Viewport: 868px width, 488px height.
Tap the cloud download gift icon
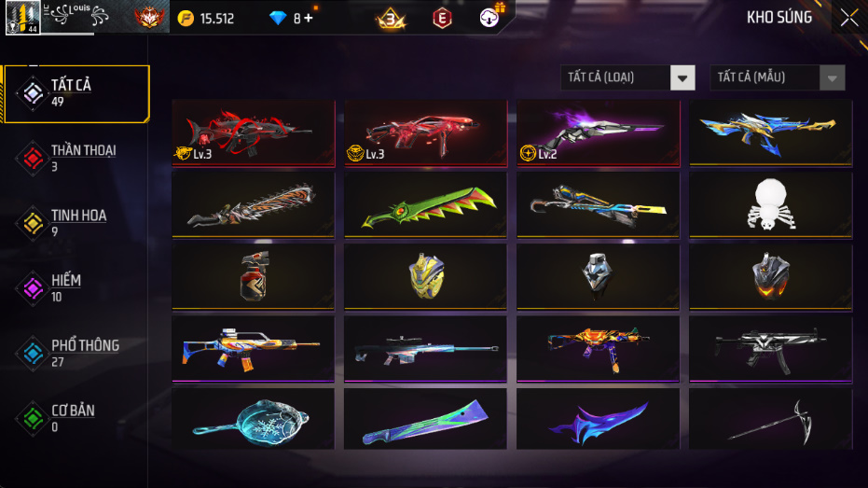coord(489,17)
